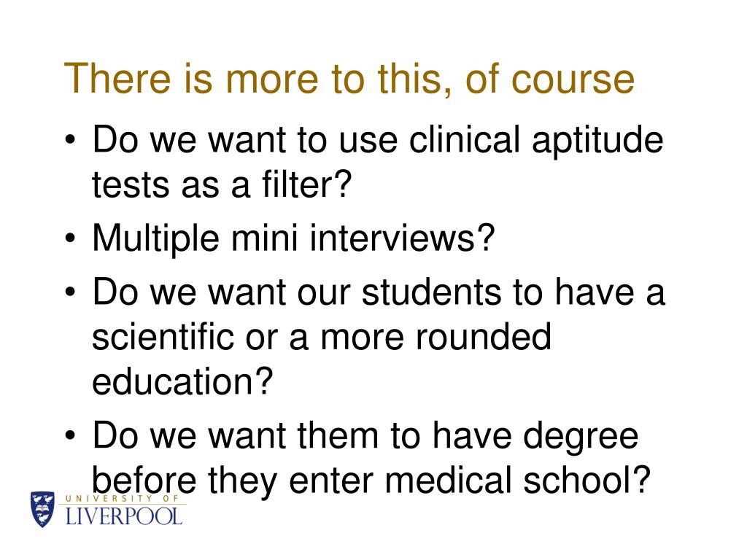Click the words 'more rounded'

pyautogui.click(x=436, y=337)
